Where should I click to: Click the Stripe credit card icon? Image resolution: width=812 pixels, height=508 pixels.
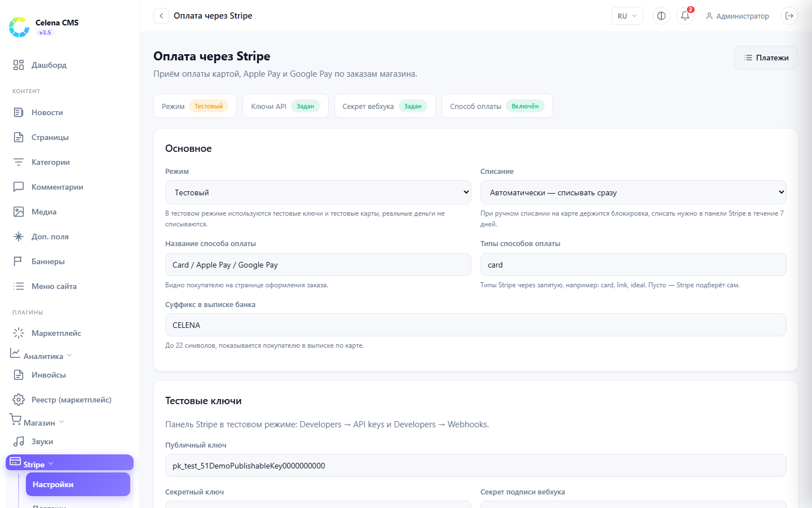coord(15,461)
